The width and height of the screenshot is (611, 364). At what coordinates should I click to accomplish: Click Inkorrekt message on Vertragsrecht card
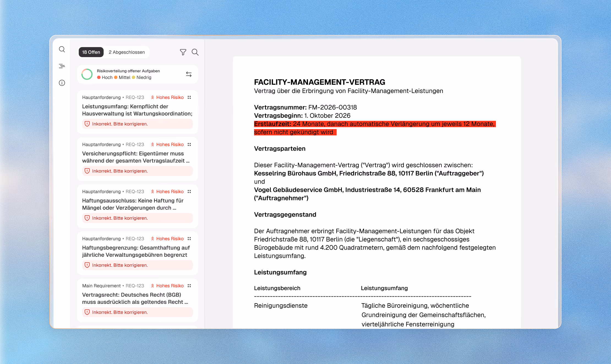120,312
